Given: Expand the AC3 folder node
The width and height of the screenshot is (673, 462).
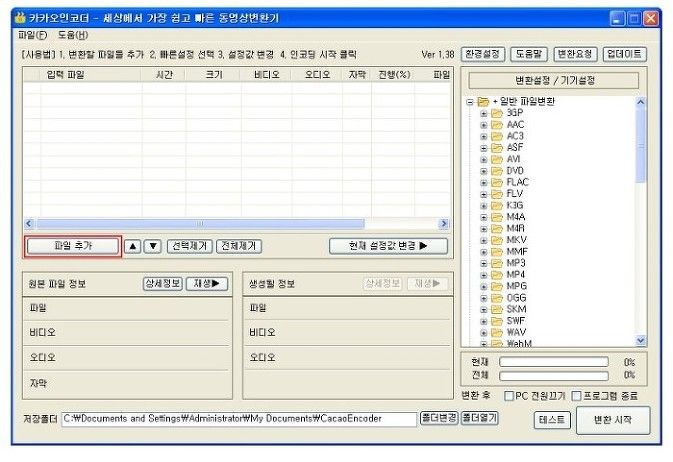Looking at the screenshot, I should click(x=484, y=137).
